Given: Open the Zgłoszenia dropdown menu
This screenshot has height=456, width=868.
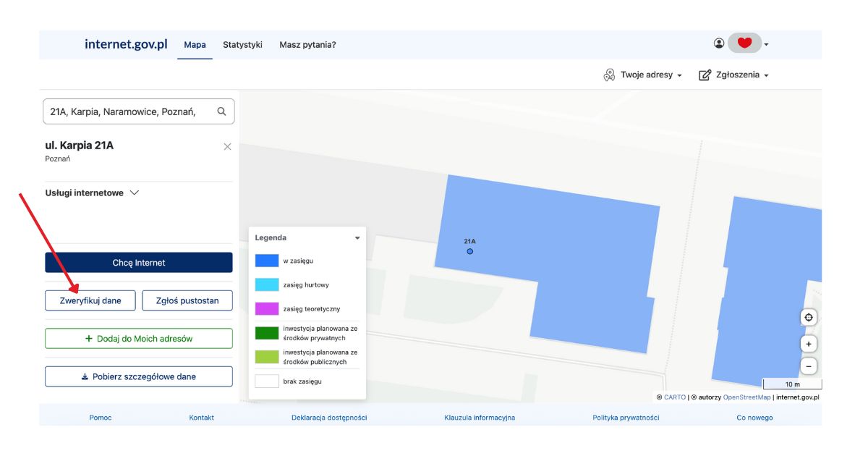Looking at the screenshot, I should click(x=733, y=75).
